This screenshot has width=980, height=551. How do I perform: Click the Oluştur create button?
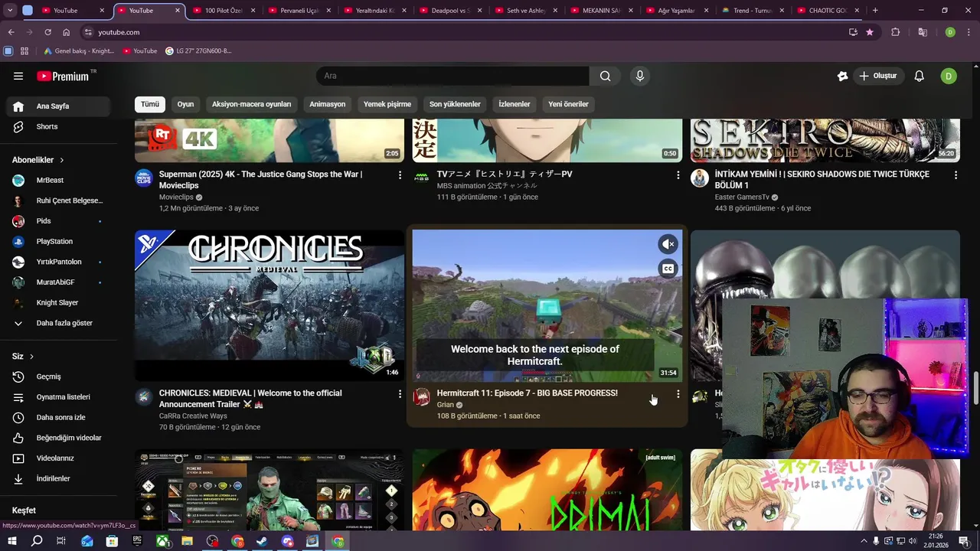(879, 76)
